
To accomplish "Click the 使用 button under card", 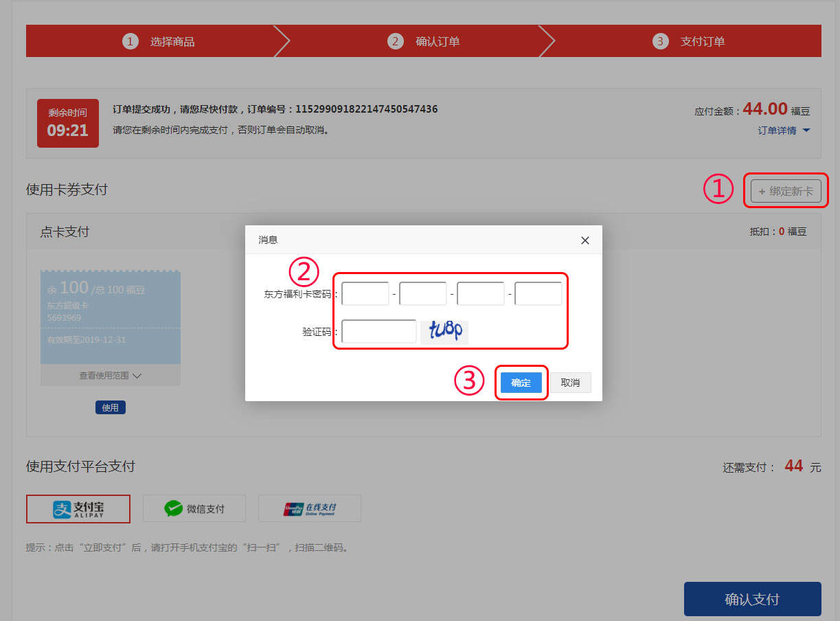I will point(110,407).
